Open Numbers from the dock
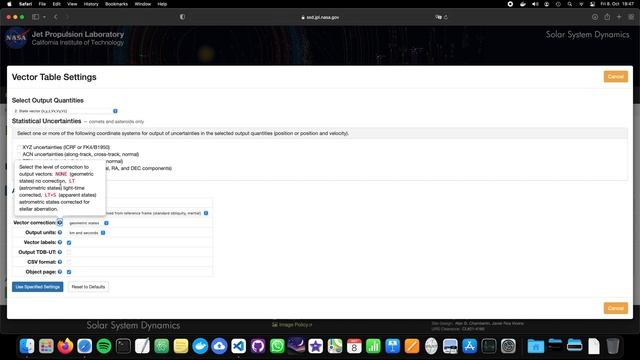The width and height of the screenshot is (640, 360). point(373,346)
